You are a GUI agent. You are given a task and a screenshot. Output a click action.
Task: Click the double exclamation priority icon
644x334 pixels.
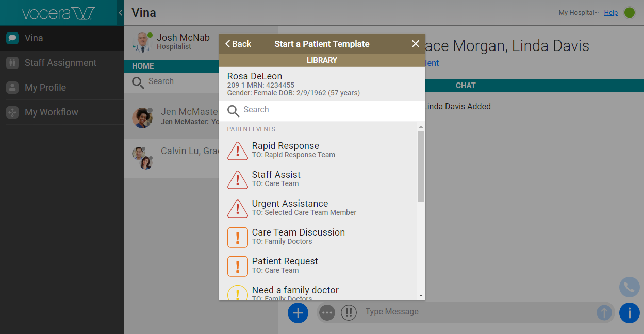[x=349, y=312]
